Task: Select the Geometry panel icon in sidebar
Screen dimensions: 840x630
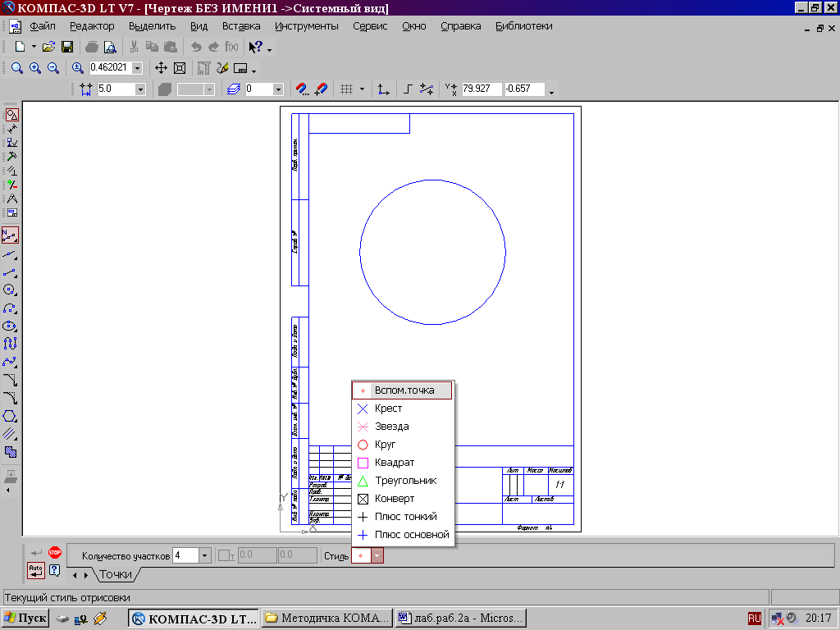Action: click(11, 115)
